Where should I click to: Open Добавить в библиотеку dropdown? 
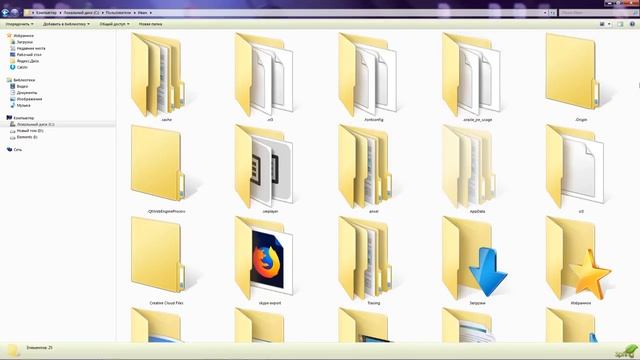click(x=66, y=24)
